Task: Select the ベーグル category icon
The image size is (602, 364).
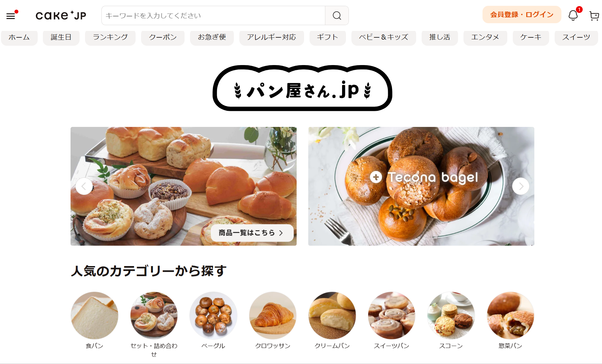Action: point(213,316)
